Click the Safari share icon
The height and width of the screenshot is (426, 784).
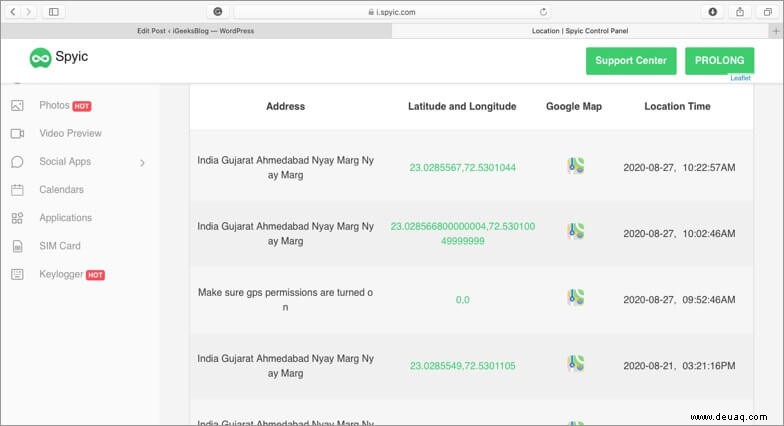(740, 12)
